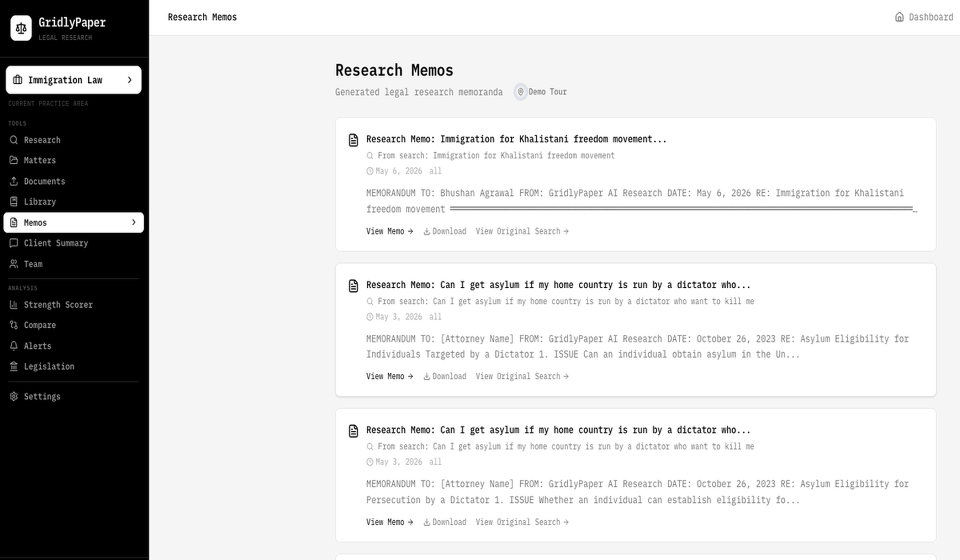
Task: Open Research via the magnifier icon
Action: (x=14, y=140)
